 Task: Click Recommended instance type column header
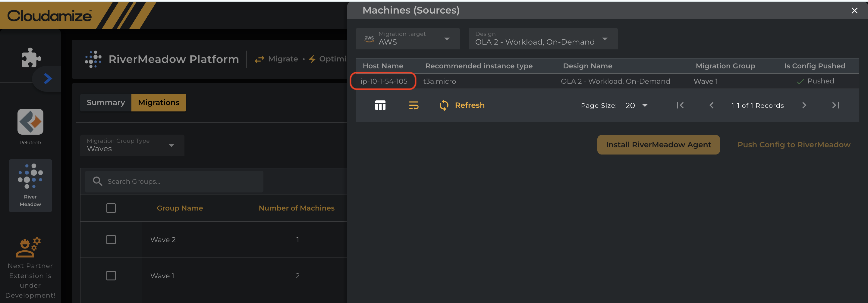coord(479,66)
